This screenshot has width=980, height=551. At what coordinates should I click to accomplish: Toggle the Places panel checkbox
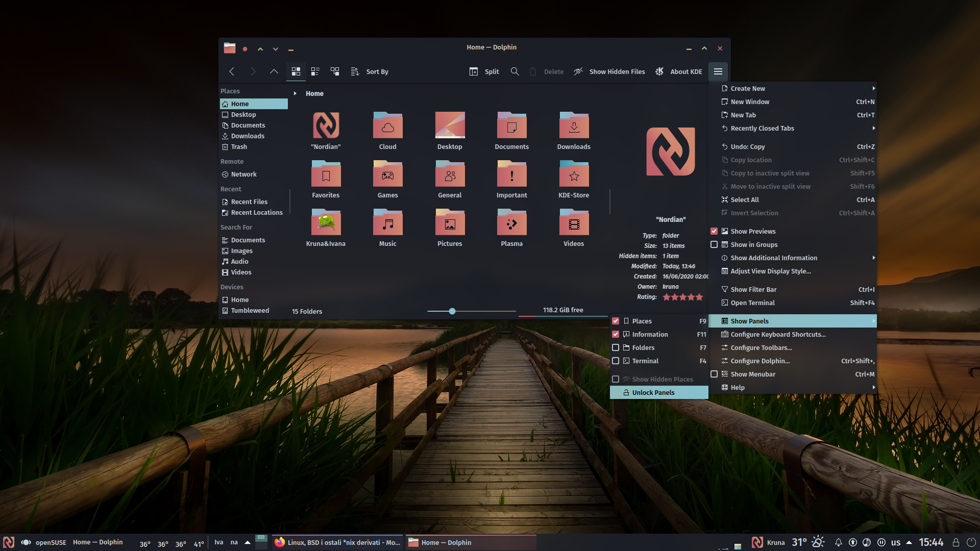(616, 321)
